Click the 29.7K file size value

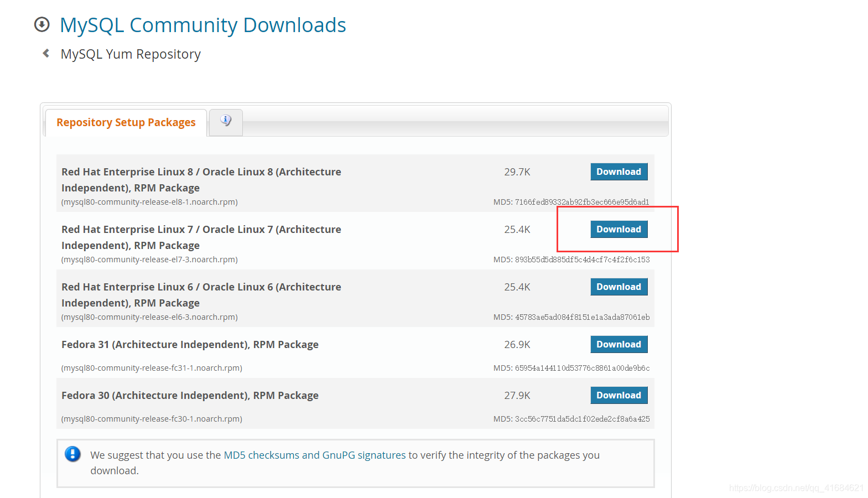(517, 172)
